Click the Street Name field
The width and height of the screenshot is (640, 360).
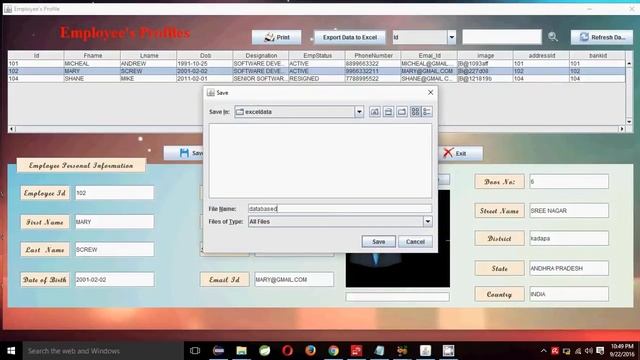569,211
